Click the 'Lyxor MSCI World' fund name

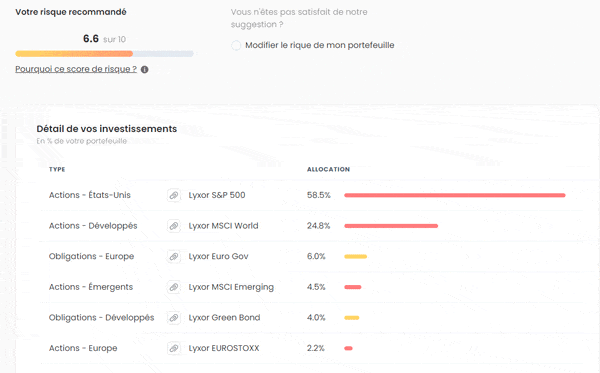223,226
